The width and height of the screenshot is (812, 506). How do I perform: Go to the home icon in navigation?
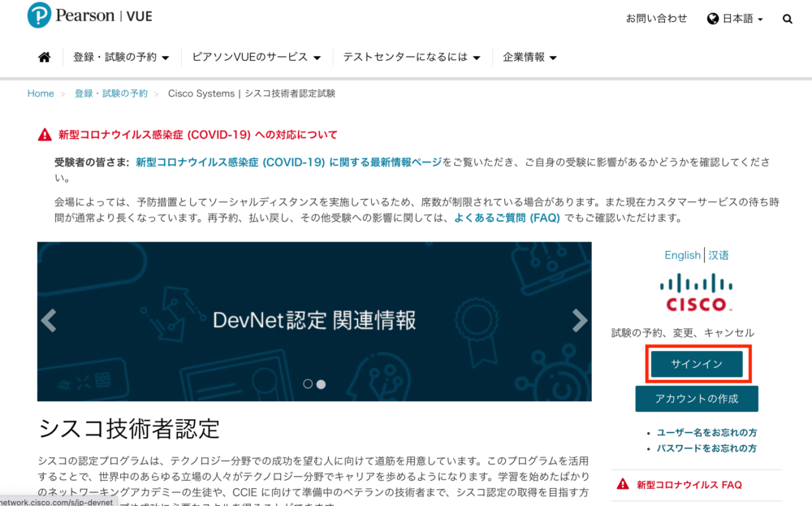pyautogui.click(x=45, y=57)
